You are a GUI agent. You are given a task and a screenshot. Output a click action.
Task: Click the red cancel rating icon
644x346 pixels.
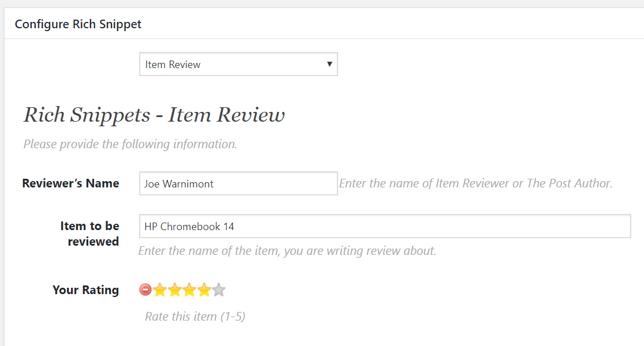pos(145,289)
